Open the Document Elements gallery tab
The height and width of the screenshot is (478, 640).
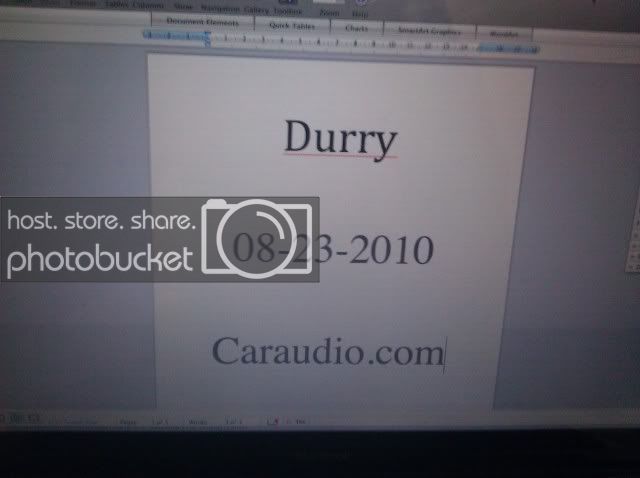[x=202, y=22]
